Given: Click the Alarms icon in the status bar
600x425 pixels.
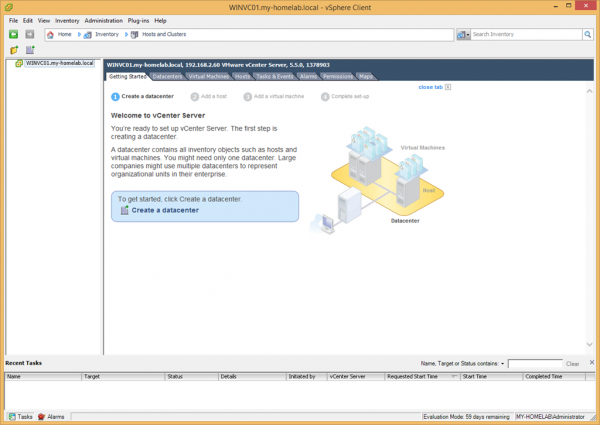Looking at the screenshot, I should (x=41, y=417).
